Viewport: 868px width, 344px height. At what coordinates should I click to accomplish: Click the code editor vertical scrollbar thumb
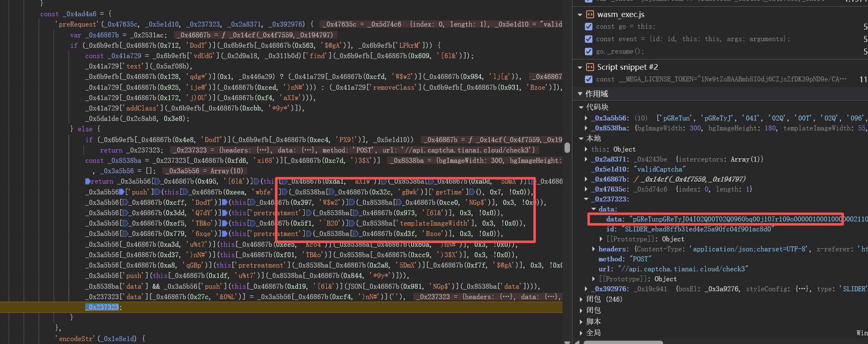[567, 147]
